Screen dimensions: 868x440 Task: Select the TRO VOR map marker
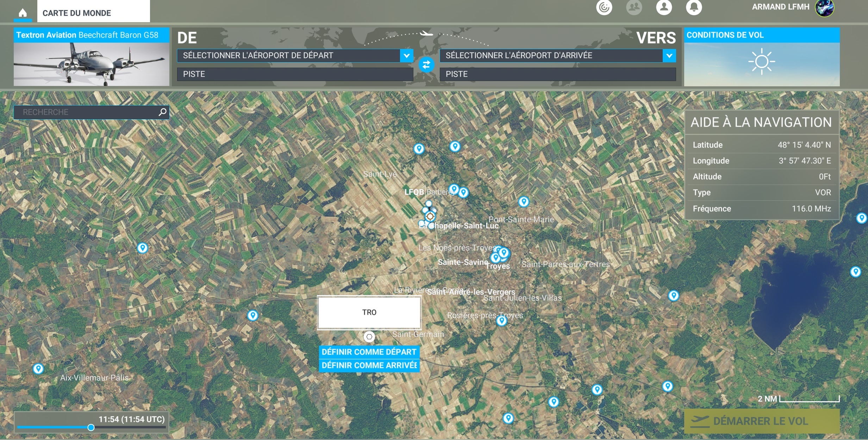click(x=369, y=337)
